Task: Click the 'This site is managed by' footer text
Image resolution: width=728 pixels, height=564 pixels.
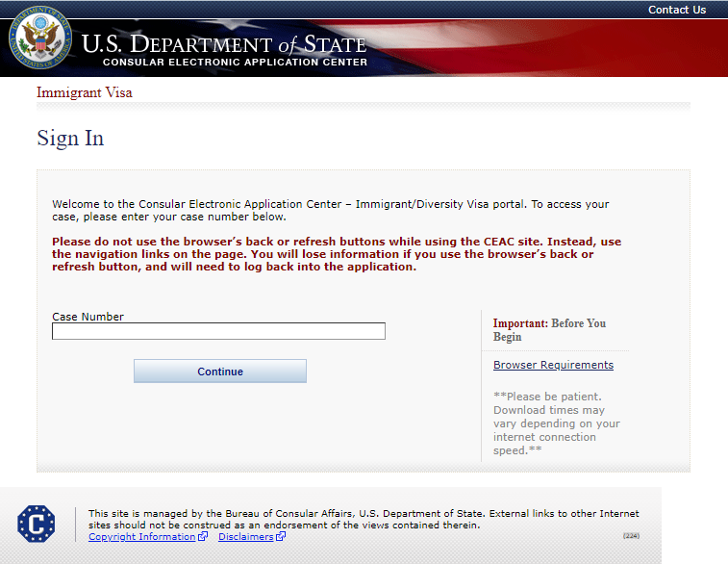Action: [364, 520]
